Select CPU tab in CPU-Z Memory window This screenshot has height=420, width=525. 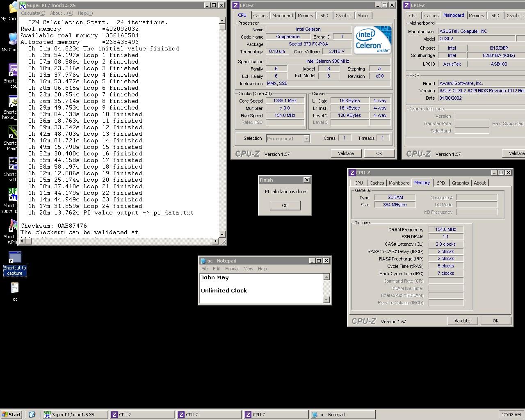pyautogui.click(x=358, y=183)
